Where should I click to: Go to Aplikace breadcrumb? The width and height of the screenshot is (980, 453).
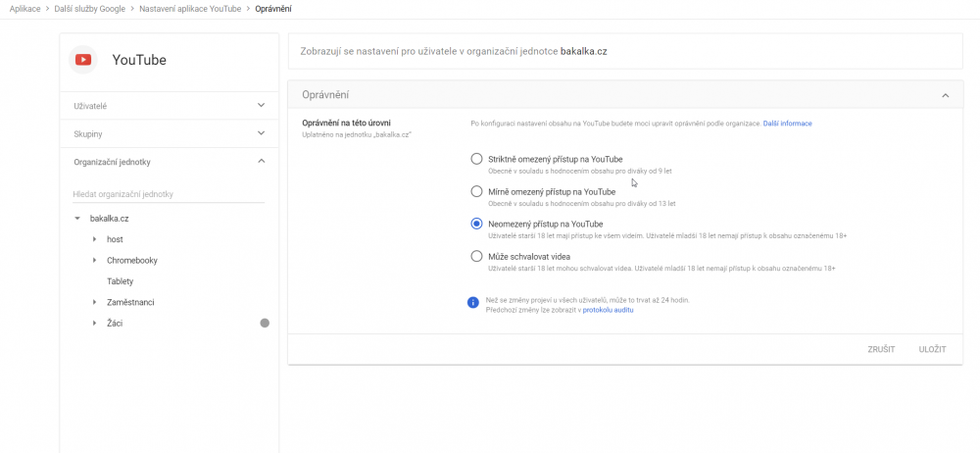click(25, 9)
